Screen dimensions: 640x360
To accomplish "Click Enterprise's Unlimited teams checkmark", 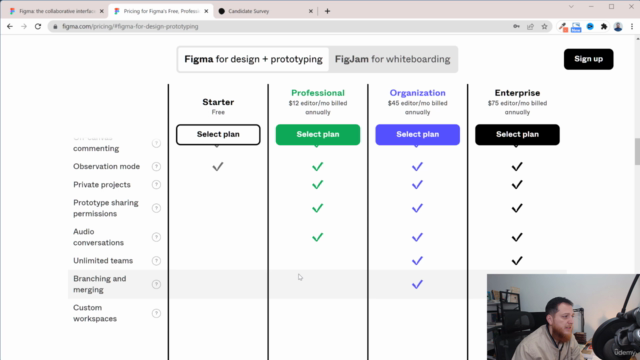I will click(x=517, y=261).
